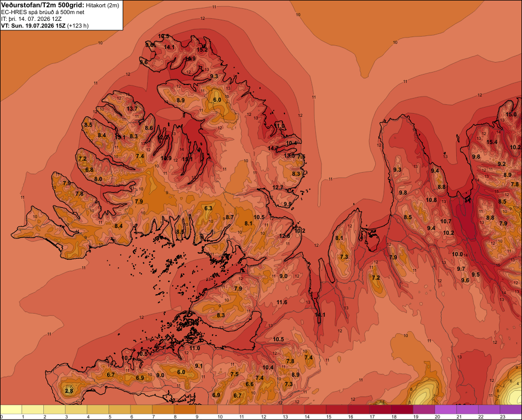522x420 pixels.
Task: Click the 12.7 temperature label
Action: 278,187
